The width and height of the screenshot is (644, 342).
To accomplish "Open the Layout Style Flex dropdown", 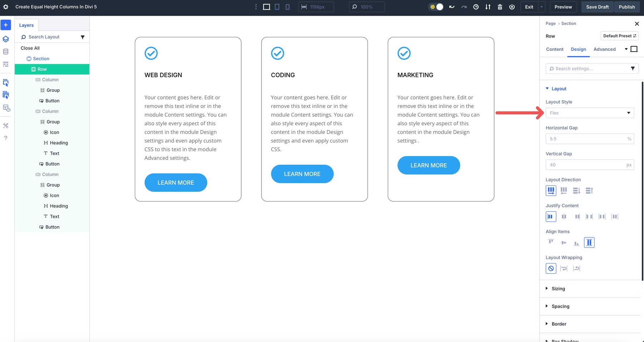I will click(590, 113).
